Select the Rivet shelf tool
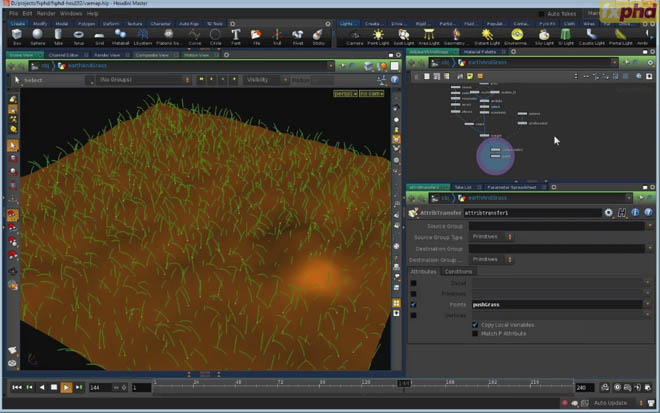 pos(298,36)
